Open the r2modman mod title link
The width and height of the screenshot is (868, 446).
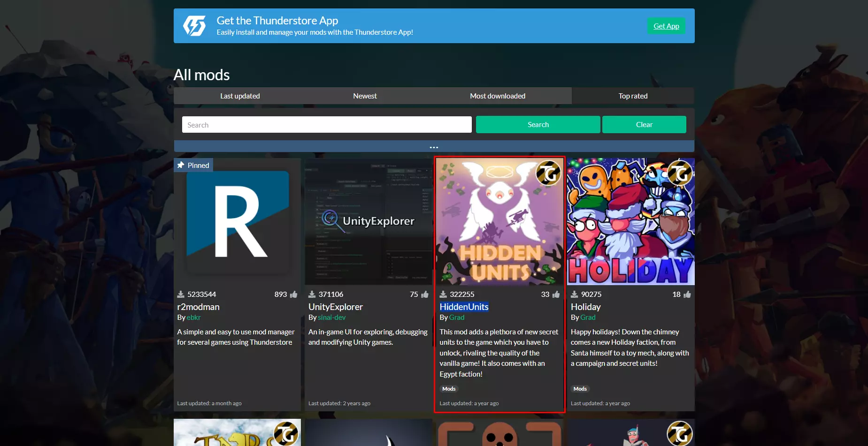198,307
